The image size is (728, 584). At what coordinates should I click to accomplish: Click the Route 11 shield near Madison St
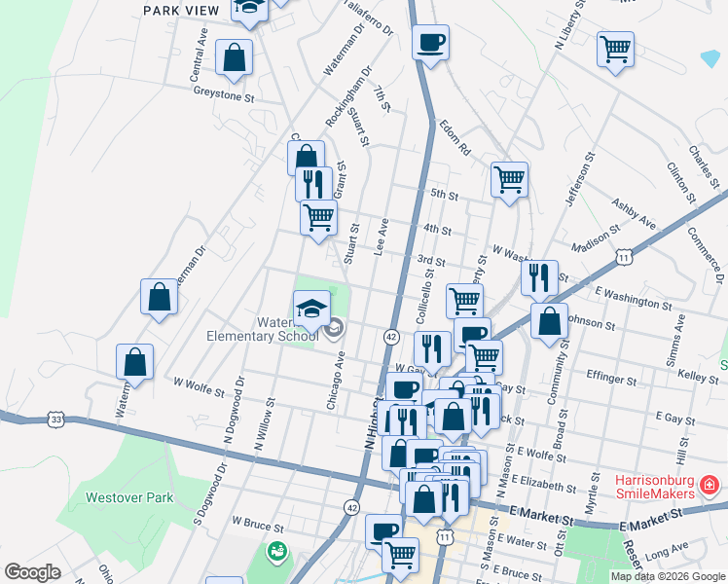625,257
